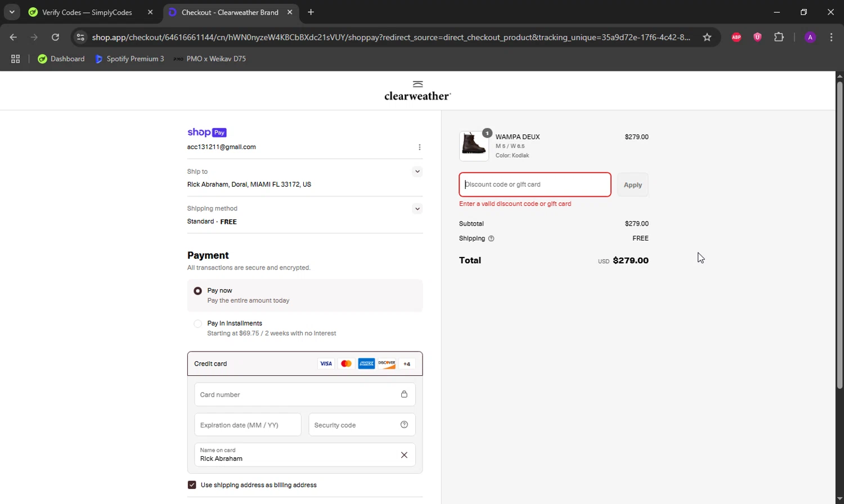Open the Spotify Premium 3 bookmark
844x504 pixels.
click(130, 58)
